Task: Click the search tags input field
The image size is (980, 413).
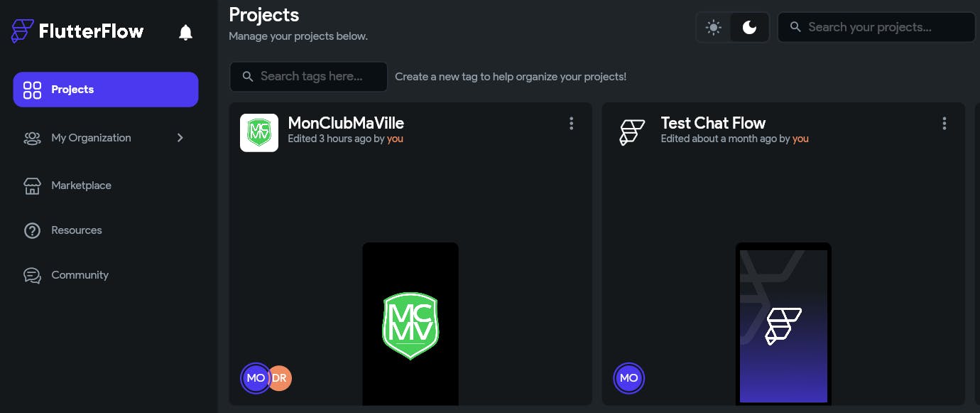Action: coord(308,76)
